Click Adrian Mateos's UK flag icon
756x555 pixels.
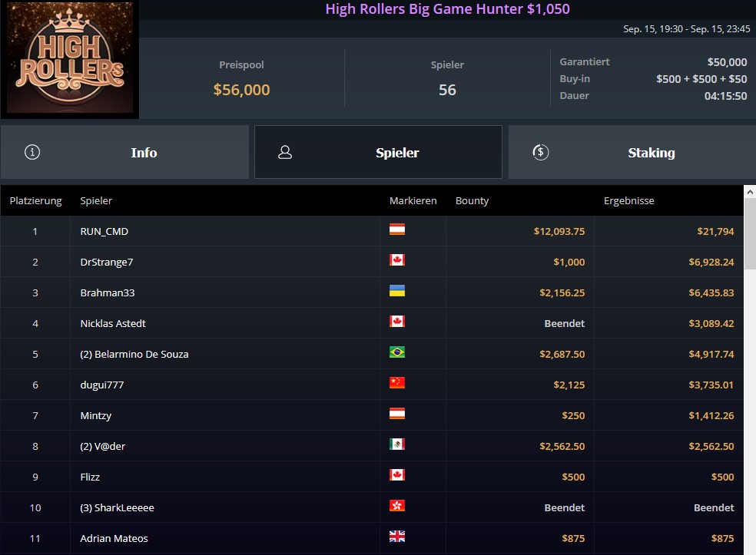pyautogui.click(x=397, y=537)
